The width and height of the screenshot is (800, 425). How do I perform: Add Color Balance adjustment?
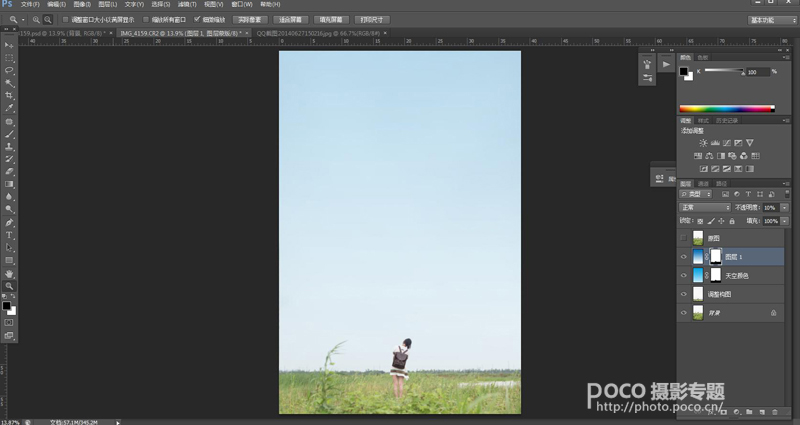(709, 156)
